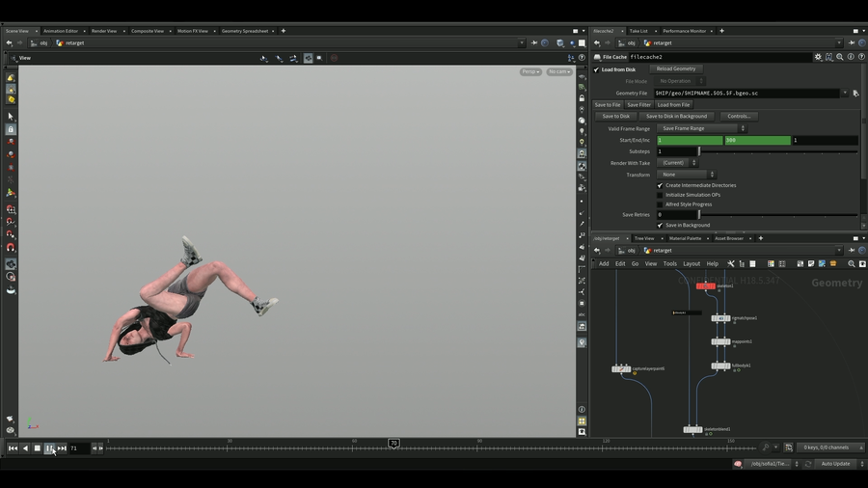Click the skeleton1 red node
Viewport: 868px width, 488px height.
click(705, 286)
